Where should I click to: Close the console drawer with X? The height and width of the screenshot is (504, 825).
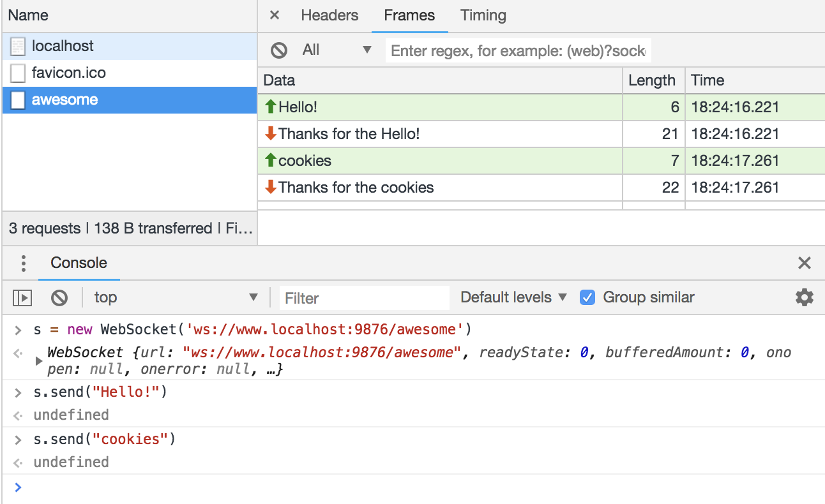point(805,263)
